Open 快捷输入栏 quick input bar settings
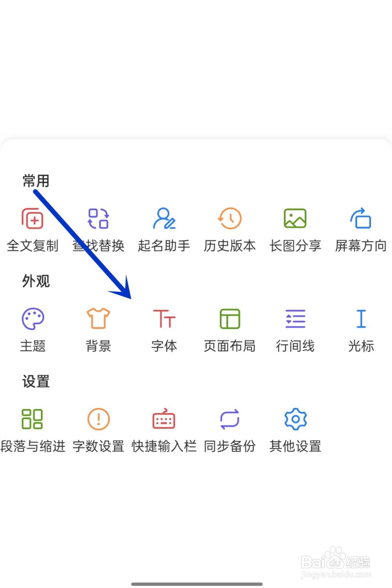Screen dimensions: 392x588 [164, 419]
